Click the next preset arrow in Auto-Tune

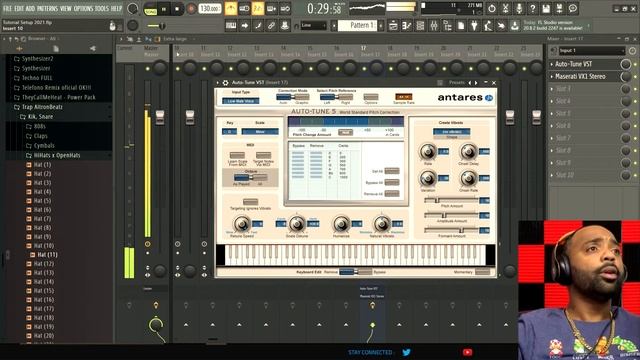476,82
